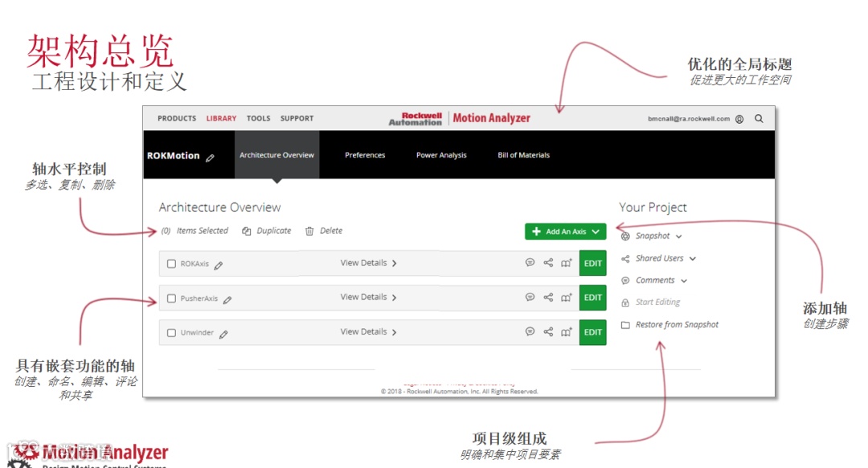Click the user account icon
Image resolution: width=868 pixels, height=468 pixels.
tap(739, 119)
